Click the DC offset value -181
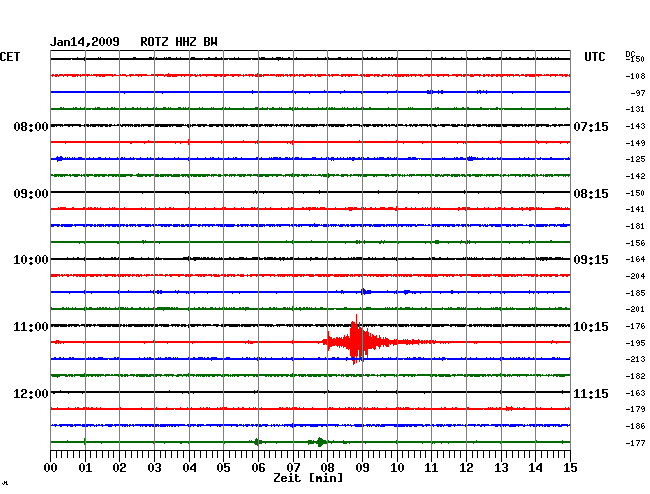650x494 pixels. click(635, 226)
